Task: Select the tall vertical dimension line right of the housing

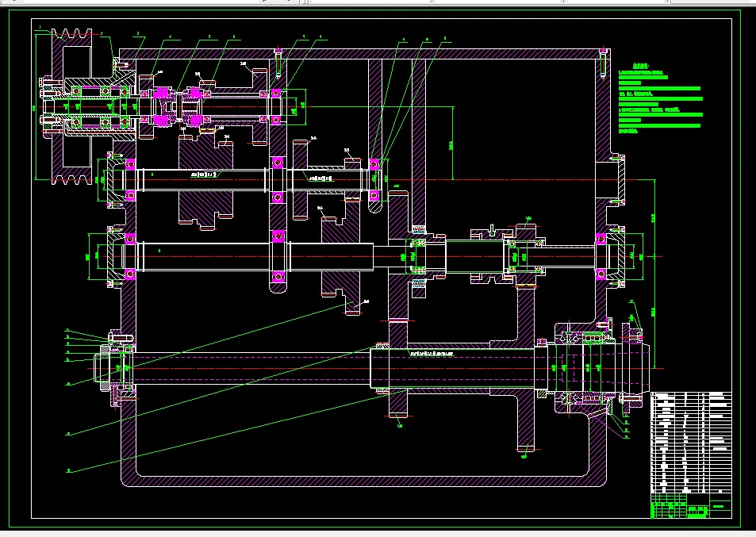Action: click(x=654, y=274)
